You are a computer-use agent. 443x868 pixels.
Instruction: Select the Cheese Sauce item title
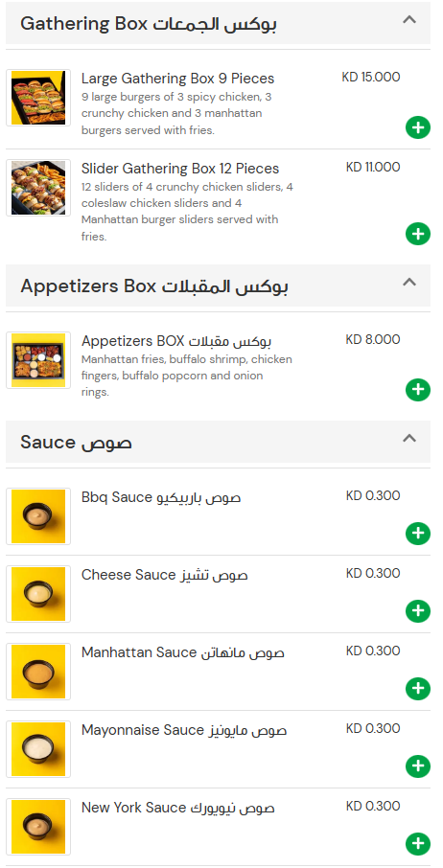[165, 575]
